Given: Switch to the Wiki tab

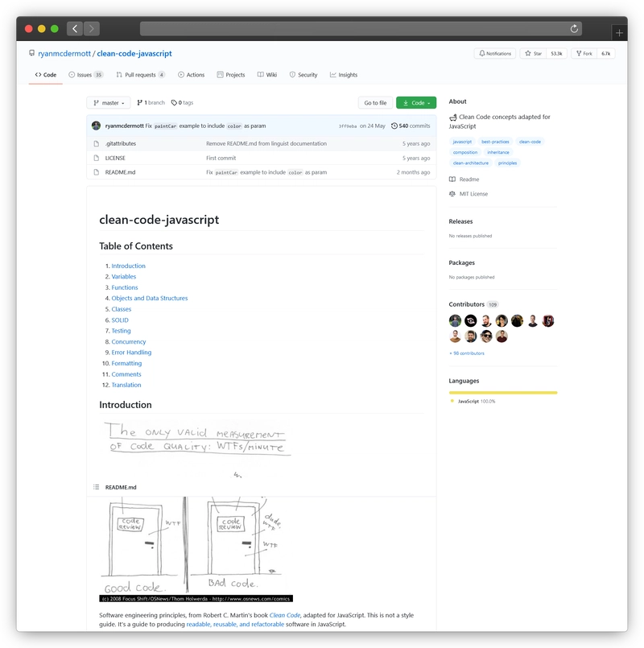Looking at the screenshot, I should (267, 75).
